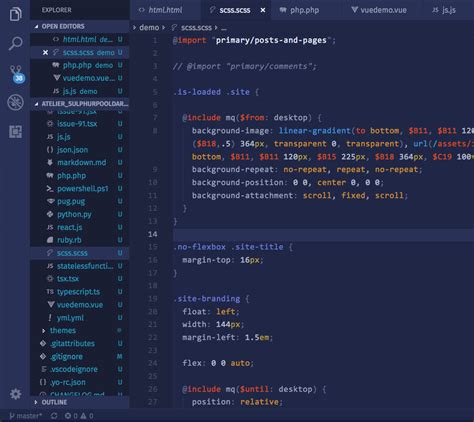
Task: Open python.py file
Action: click(80, 214)
